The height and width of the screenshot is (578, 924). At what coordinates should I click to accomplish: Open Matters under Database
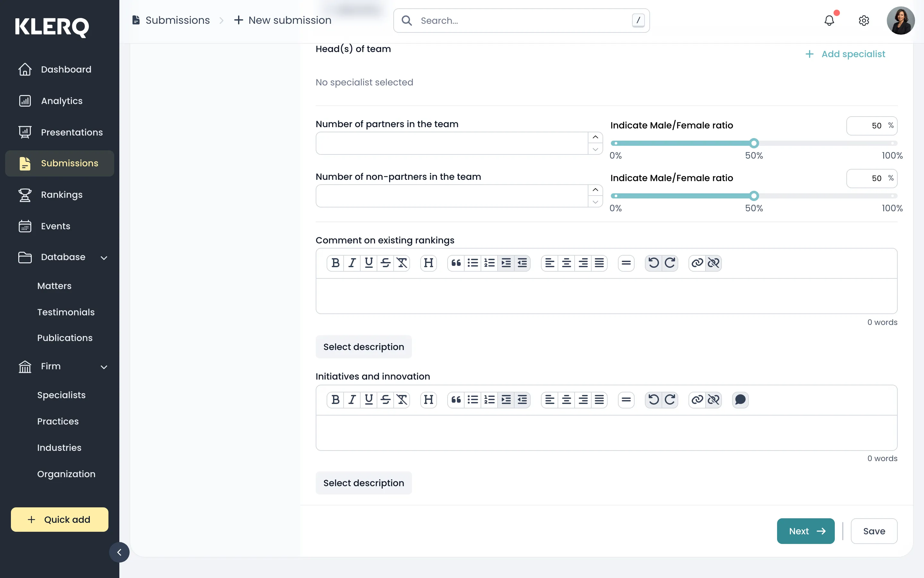coord(54,286)
